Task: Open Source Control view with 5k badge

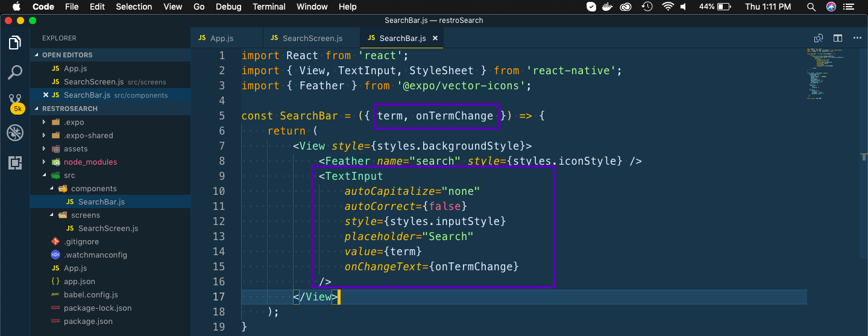Action: click(x=16, y=103)
